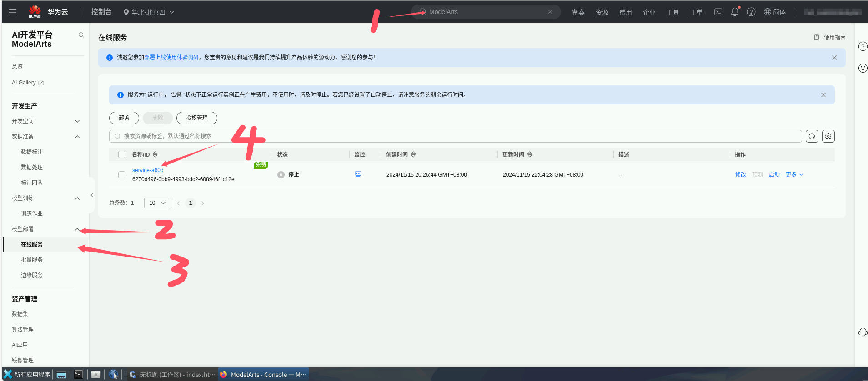The width and height of the screenshot is (868, 381).
Task: Open the 费用 top menu
Action: 626,12
